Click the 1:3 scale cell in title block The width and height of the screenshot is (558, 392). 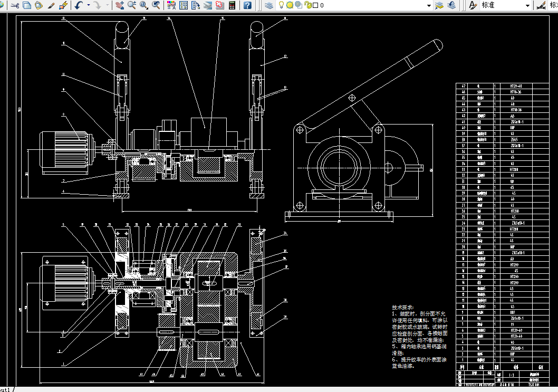(x=511, y=375)
